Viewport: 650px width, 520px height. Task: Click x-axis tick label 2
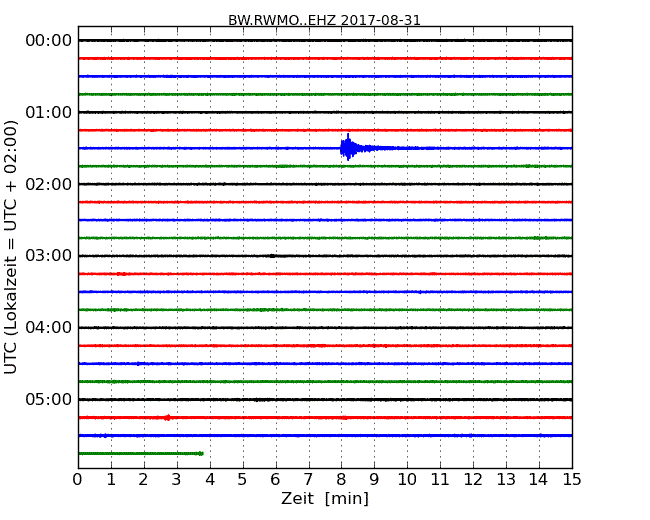(x=143, y=480)
